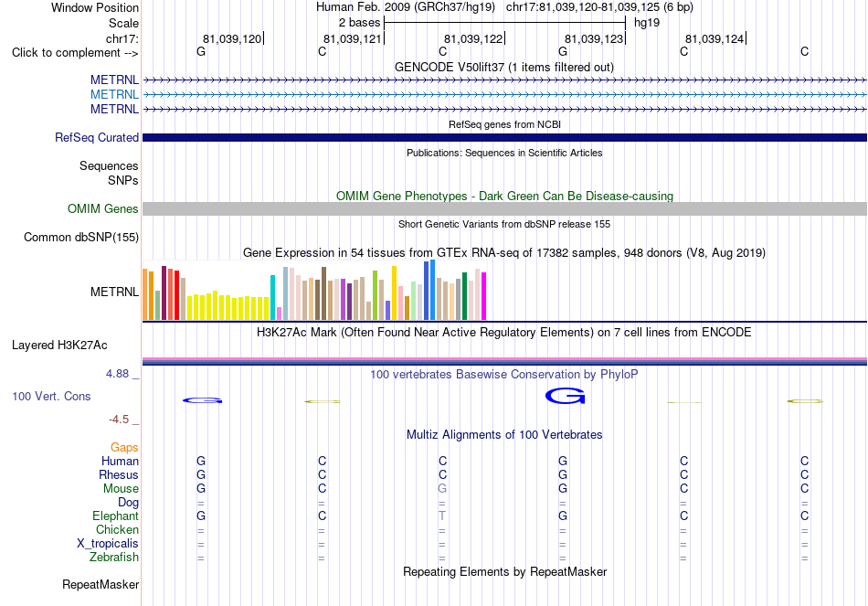Select the 'Rhesus' species row label

coord(119,474)
